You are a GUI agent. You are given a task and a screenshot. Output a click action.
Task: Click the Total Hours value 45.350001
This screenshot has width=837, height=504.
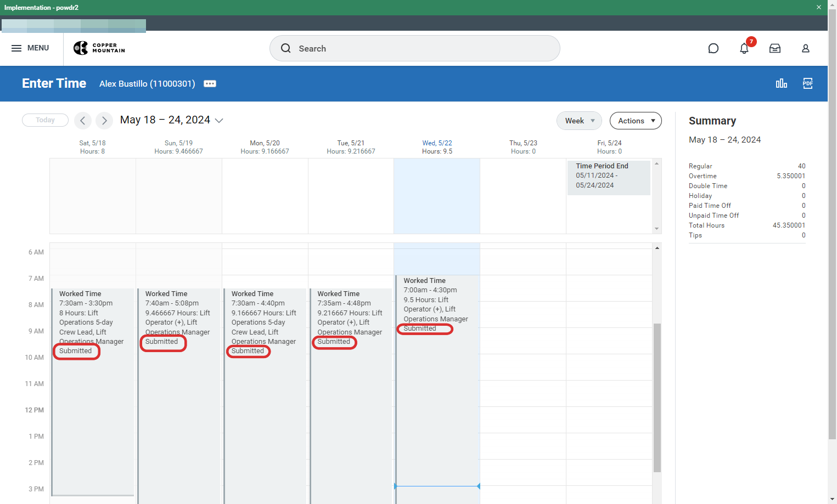789,225
